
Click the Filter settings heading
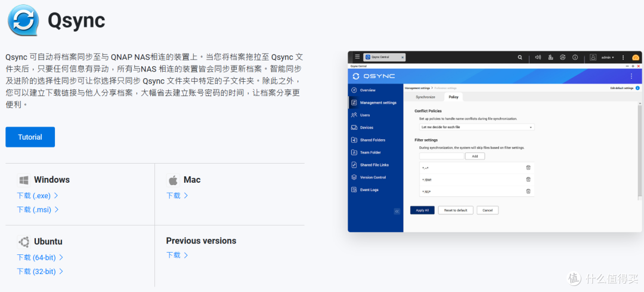coord(426,140)
